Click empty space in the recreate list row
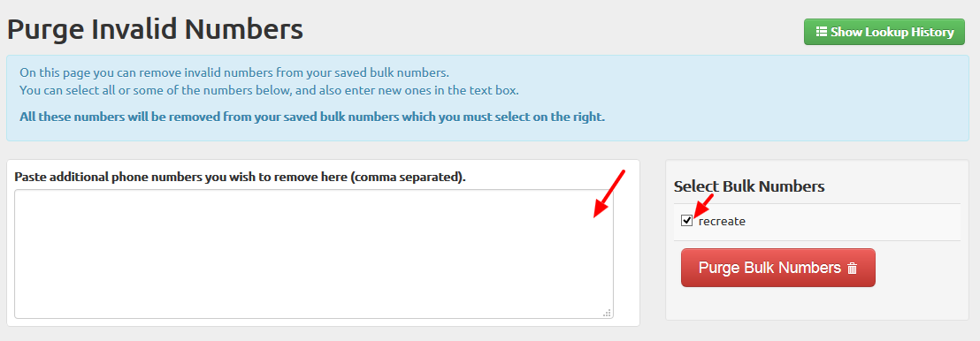The height and width of the screenshot is (341, 980). coord(850,222)
